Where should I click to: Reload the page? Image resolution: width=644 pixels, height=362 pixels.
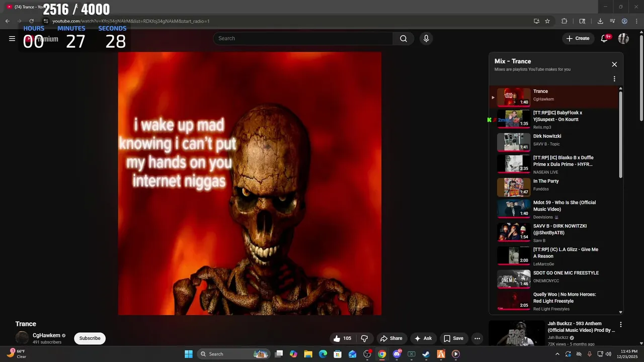point(31,21)
